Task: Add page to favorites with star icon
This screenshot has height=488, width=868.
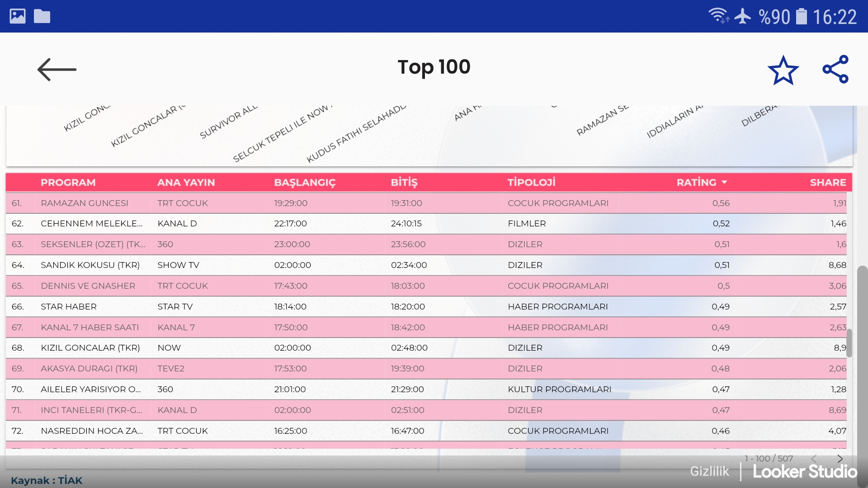Action: pyautogui.click(x=783, y=70)
